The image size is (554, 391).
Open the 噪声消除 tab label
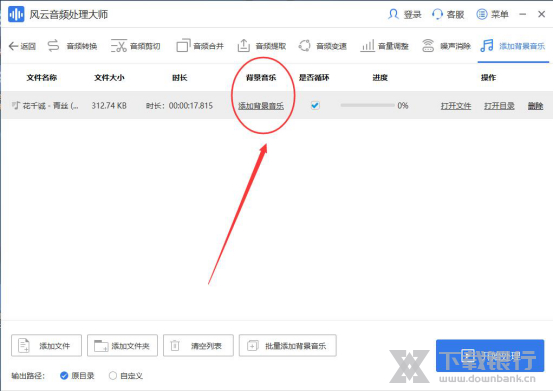455,46
